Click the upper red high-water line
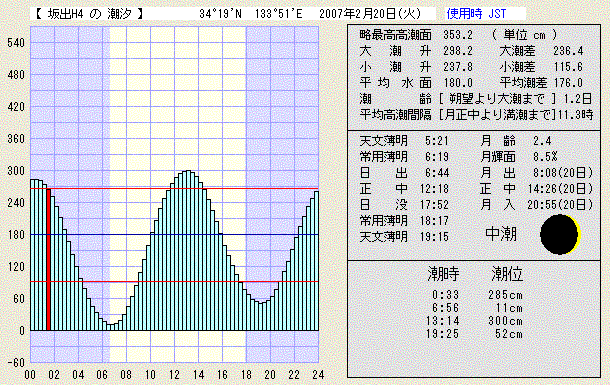Viewport: 610px width, 385px height. point(174,189)
